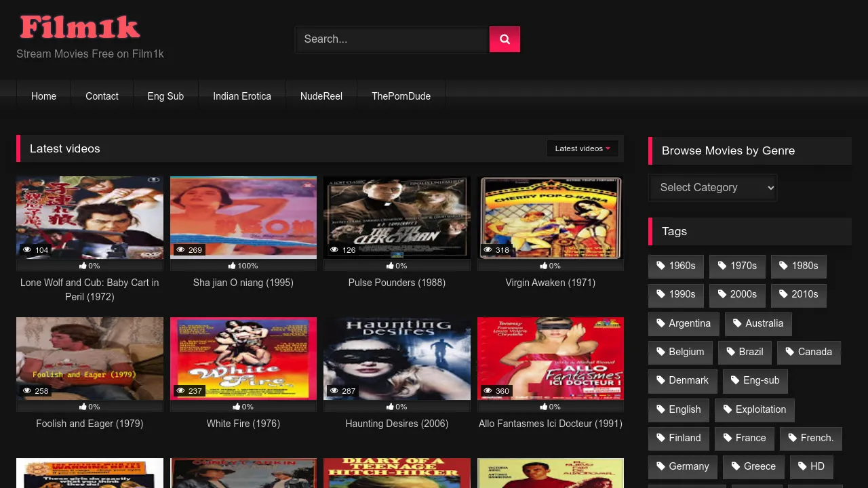Open the NudeReel page
Viewport: 868px width, 488px height.
(321, 96)
